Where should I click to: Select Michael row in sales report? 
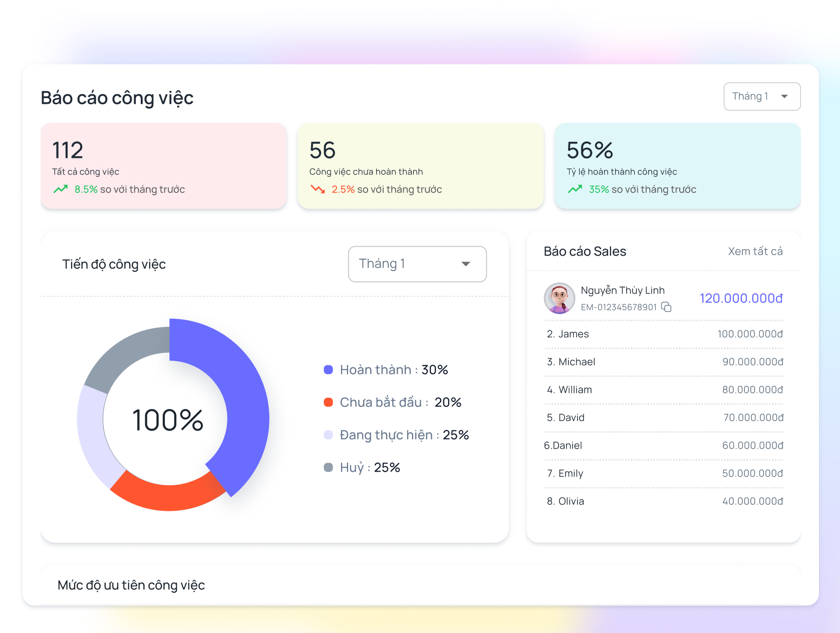pos(664,362)
